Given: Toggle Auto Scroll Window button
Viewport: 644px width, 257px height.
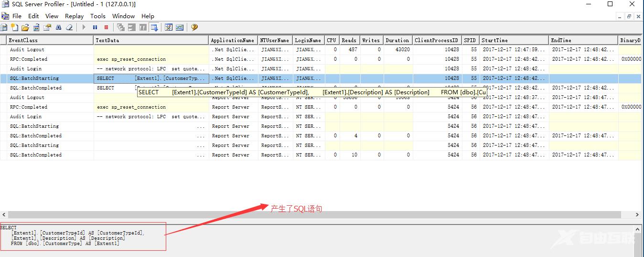Looking at the screenshot, I should 154,28.
